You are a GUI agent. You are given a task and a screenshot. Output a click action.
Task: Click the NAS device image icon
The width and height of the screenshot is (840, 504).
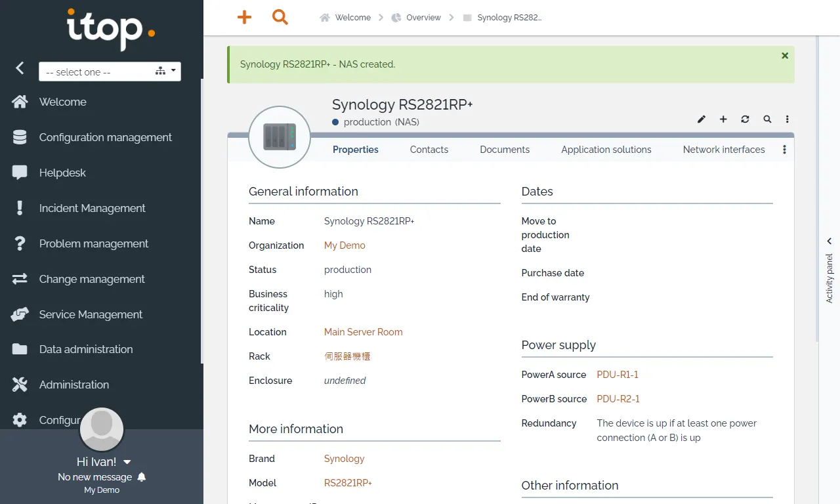point(280,136)
